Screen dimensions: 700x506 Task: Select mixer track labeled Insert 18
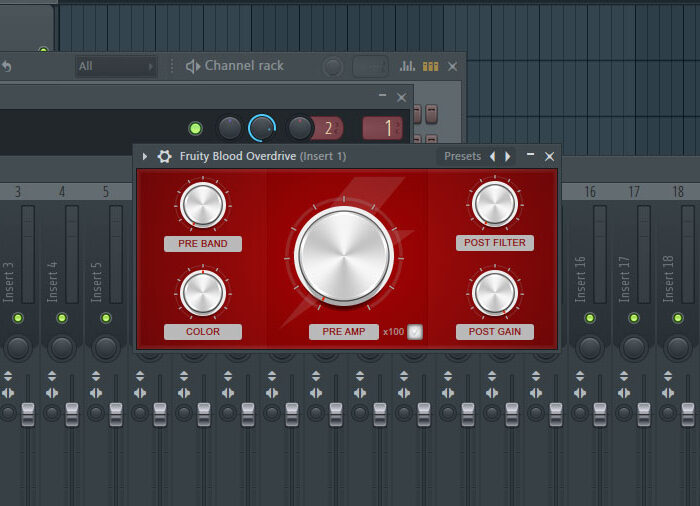[x=667, y=280]
